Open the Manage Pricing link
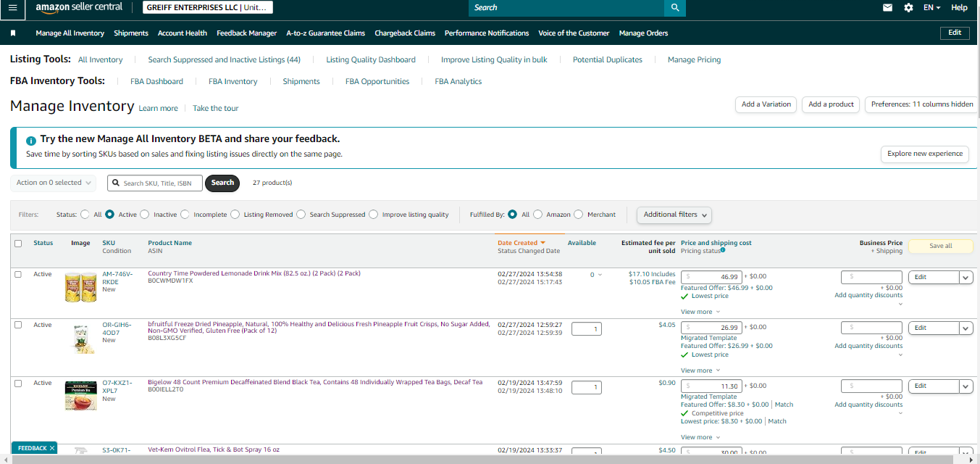The width and height of the screenshot is (980, 464). coord(694,59)
